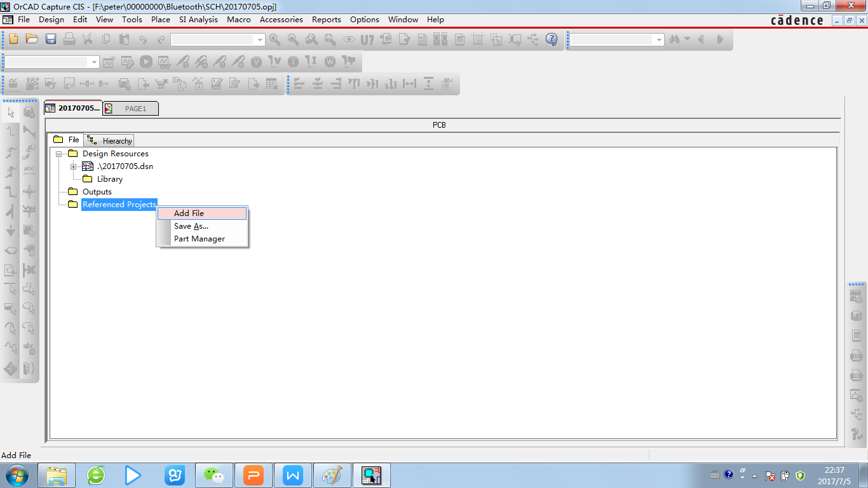Select the File tab in project manager

(x=66, y=140)
